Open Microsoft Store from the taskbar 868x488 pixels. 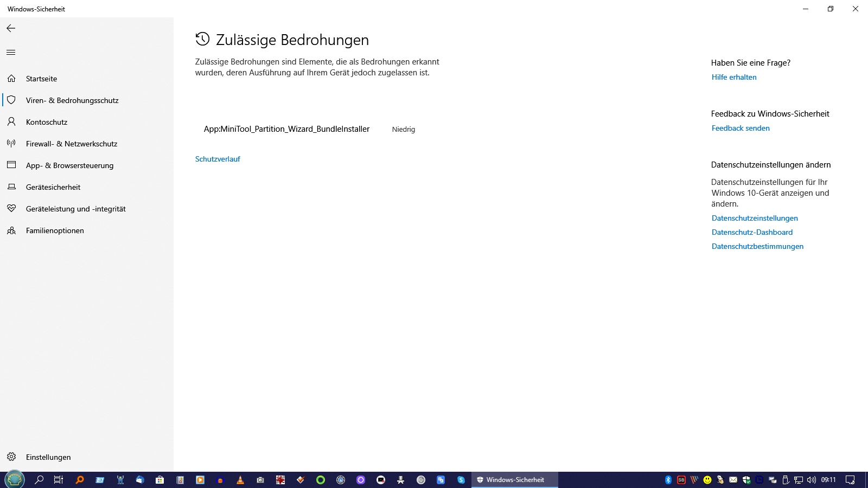coord(159,480)
